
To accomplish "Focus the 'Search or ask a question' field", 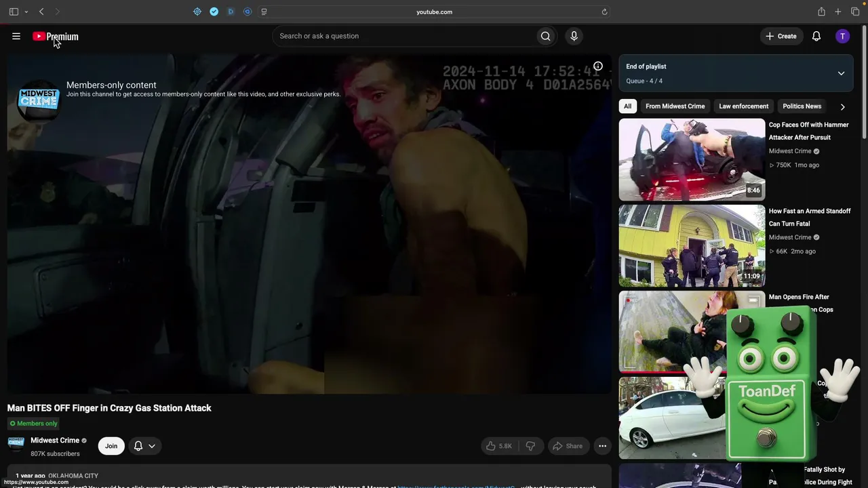I will pyautogui.click(x=404, y=36).
